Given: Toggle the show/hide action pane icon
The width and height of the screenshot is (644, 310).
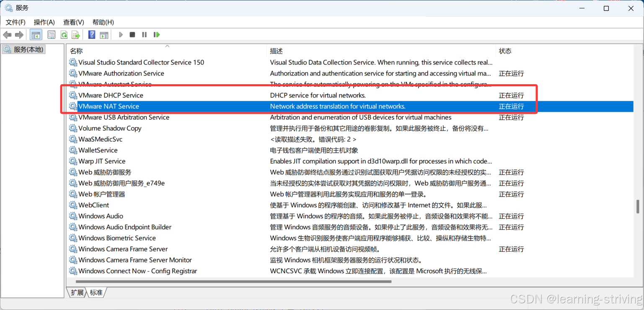Looking at the screenshot, I should tap(104, 35).
